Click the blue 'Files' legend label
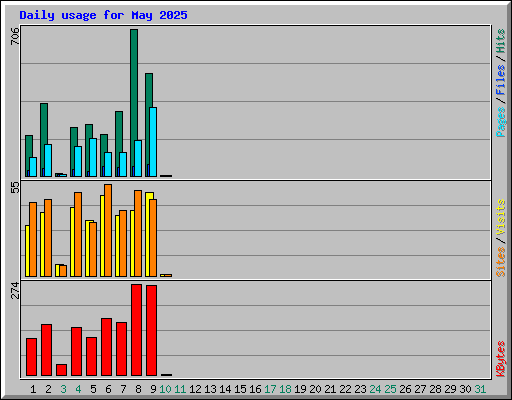Screen dimensions: 512x400 [500, 80]
